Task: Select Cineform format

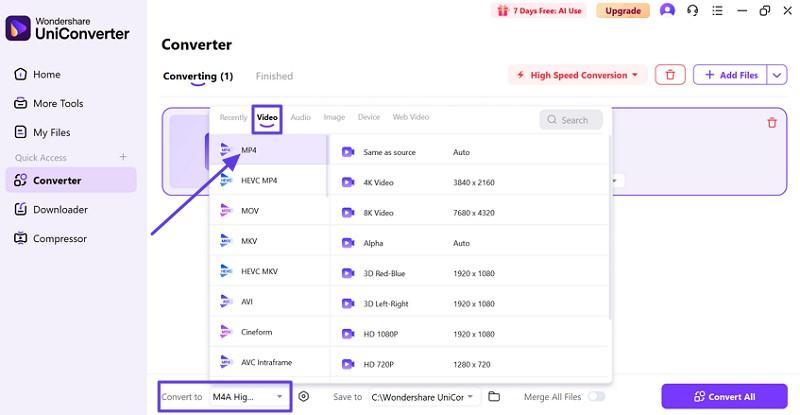Action: coord(269,332)
